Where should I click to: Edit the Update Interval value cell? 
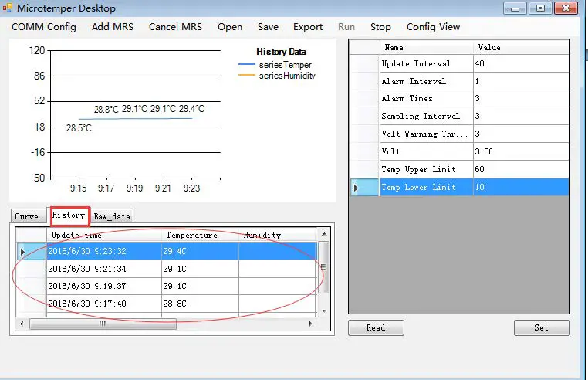[x=521, y=63]
